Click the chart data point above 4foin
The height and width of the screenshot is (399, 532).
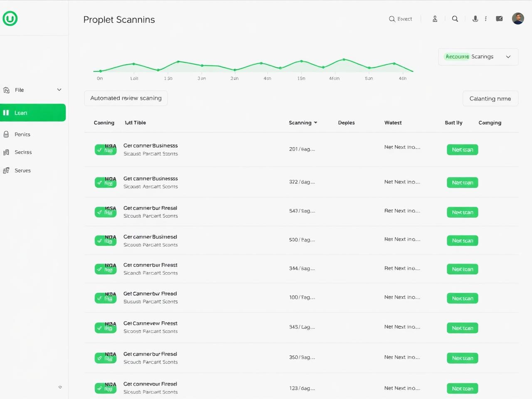point(344,59)
